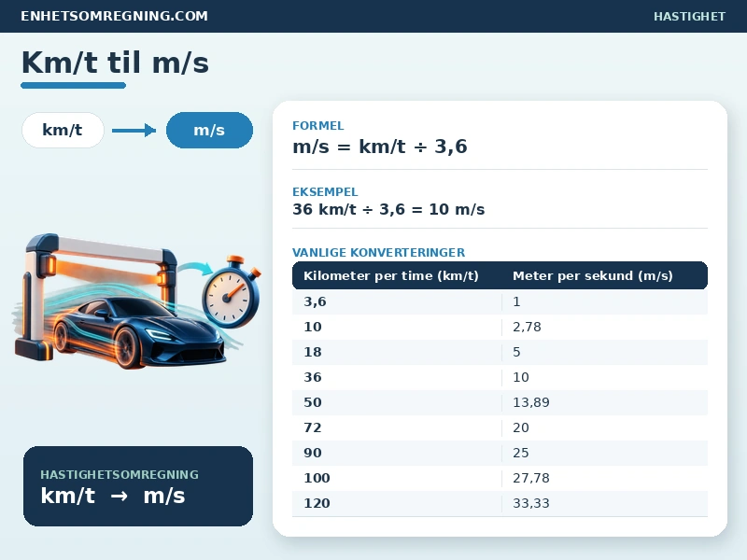747x560 pixels.
Task: Click the VANLIGE KONVERTERINGER heading
Action: point(378,252)
